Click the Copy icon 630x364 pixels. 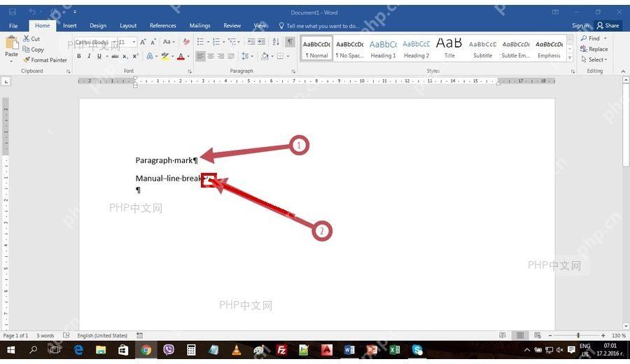click(x=26, y=50)
